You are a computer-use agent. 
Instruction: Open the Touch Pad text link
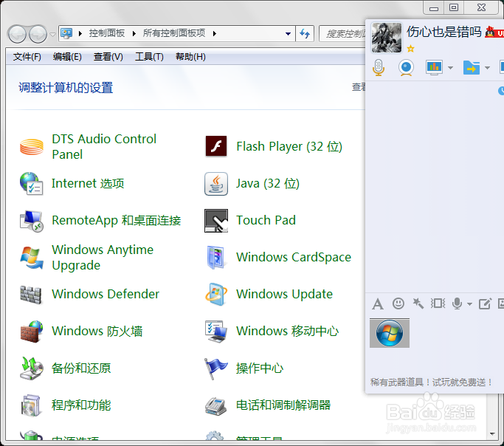266,220
